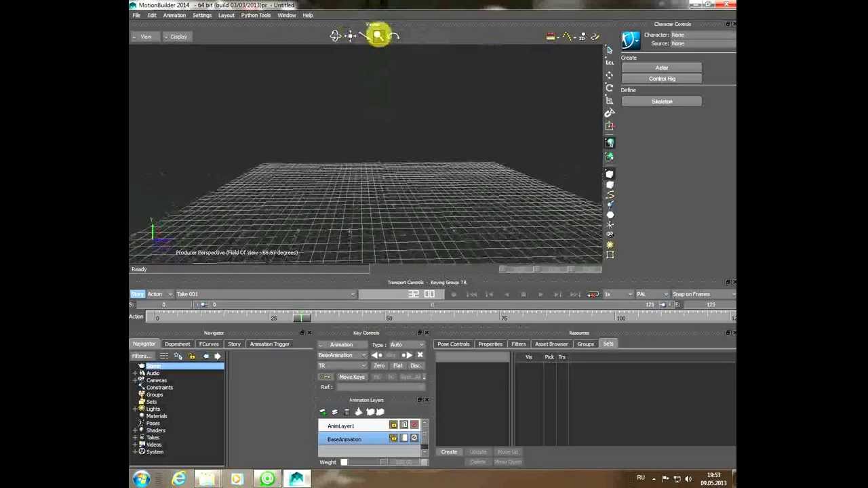Viewport: 868px width, 488px height.
Task: Click the delete key X icon in Key Controls
Action: pos(420,355)
